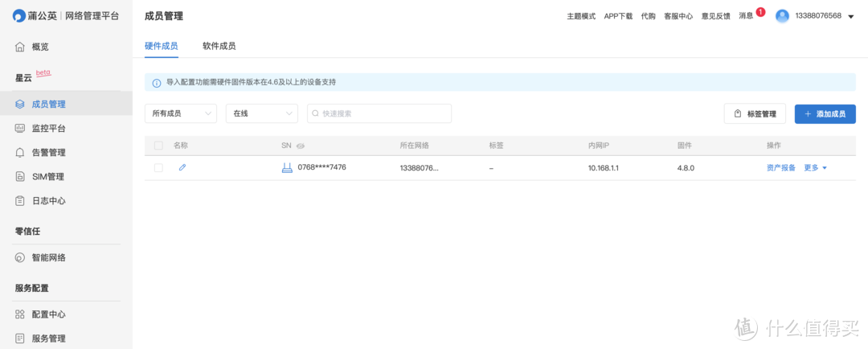
Task: Switch to 硬件成员 tab
Action: coord(161,46)
